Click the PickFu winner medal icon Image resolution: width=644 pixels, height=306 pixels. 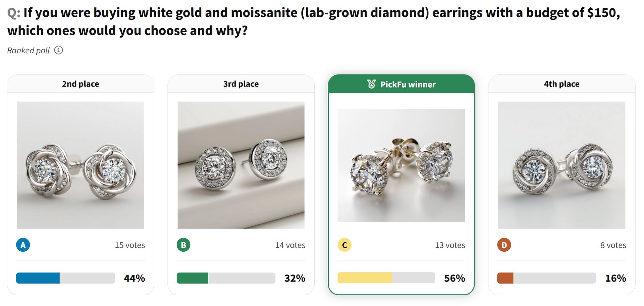tap(371, 84)
